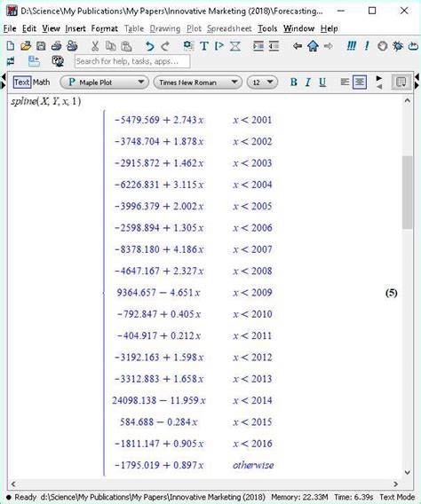The width and height of the screenshot is (421, 504).
Task: Expand more formatting toolbar options
Action: pos(379,83)
